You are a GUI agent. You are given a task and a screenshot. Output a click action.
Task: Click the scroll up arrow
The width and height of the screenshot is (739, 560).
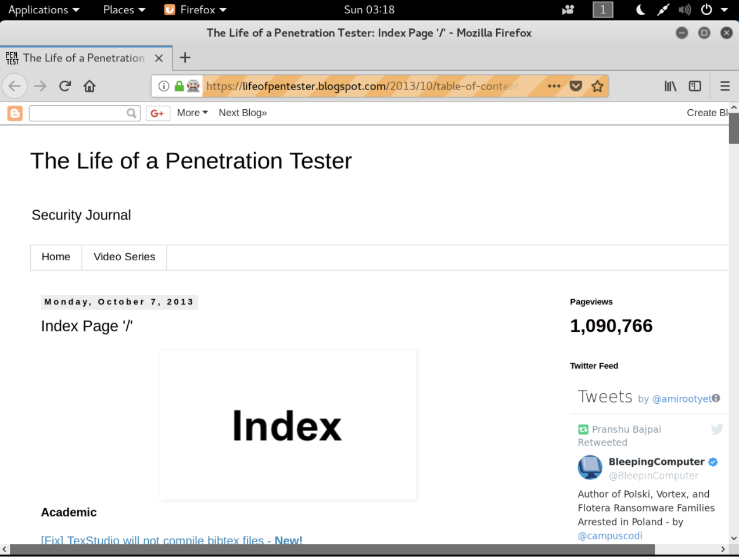coord(734,107)
